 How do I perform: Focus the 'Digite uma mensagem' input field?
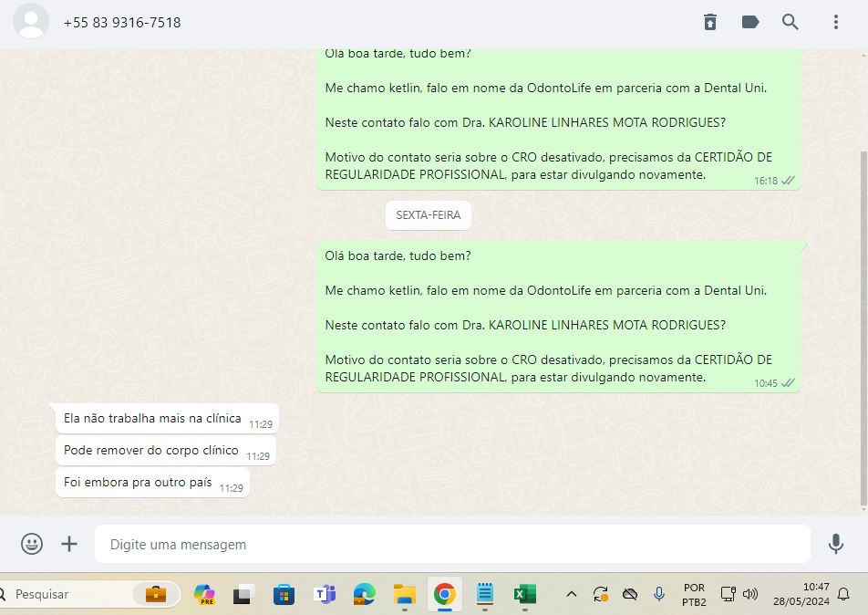tap(452, 544)
